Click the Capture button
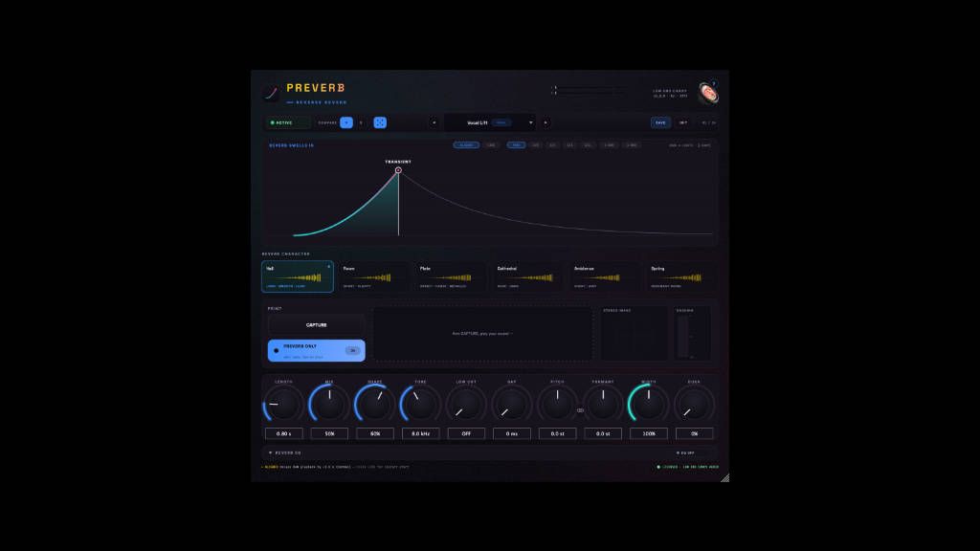 click(316, 325)
